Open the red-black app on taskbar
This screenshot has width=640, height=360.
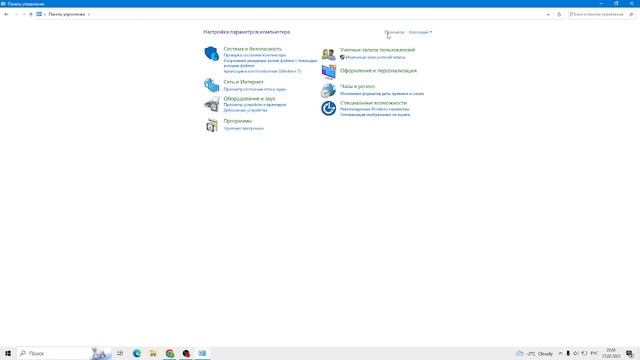[186, 353]
